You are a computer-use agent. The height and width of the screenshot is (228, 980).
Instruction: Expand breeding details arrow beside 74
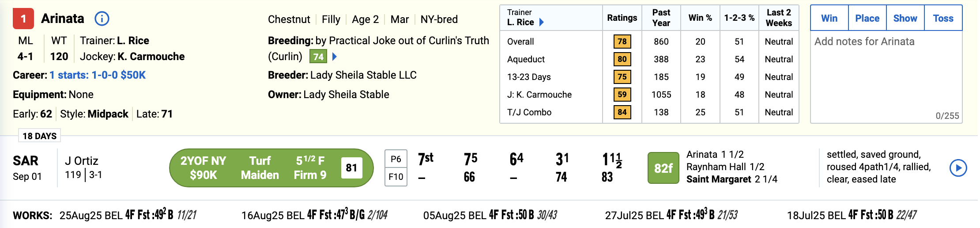pyautogui.click(x=335, y=57)
